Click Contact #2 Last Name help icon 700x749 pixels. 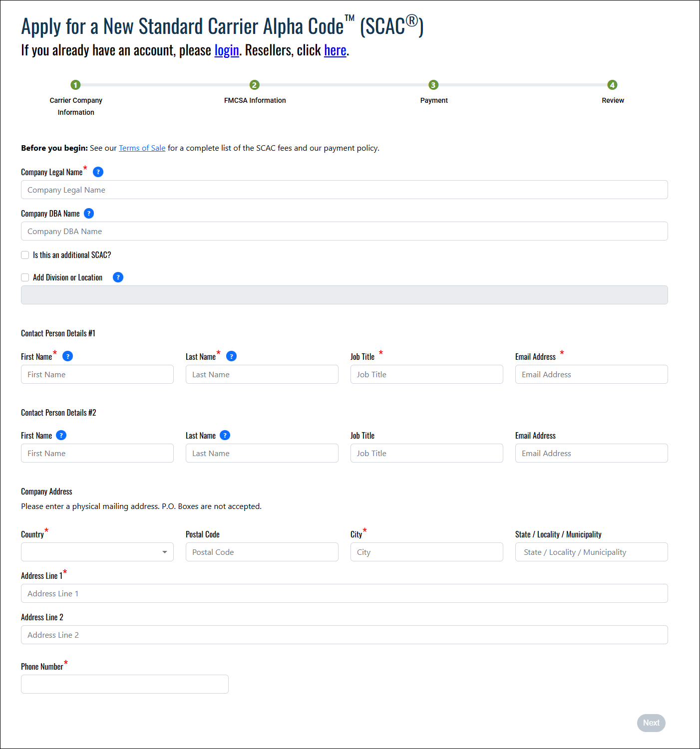225,436
